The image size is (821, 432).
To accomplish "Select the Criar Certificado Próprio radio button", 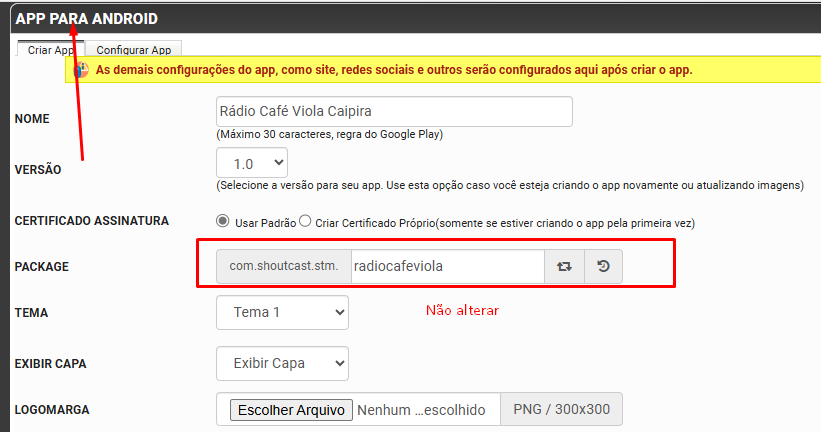I will coord(305,222).
